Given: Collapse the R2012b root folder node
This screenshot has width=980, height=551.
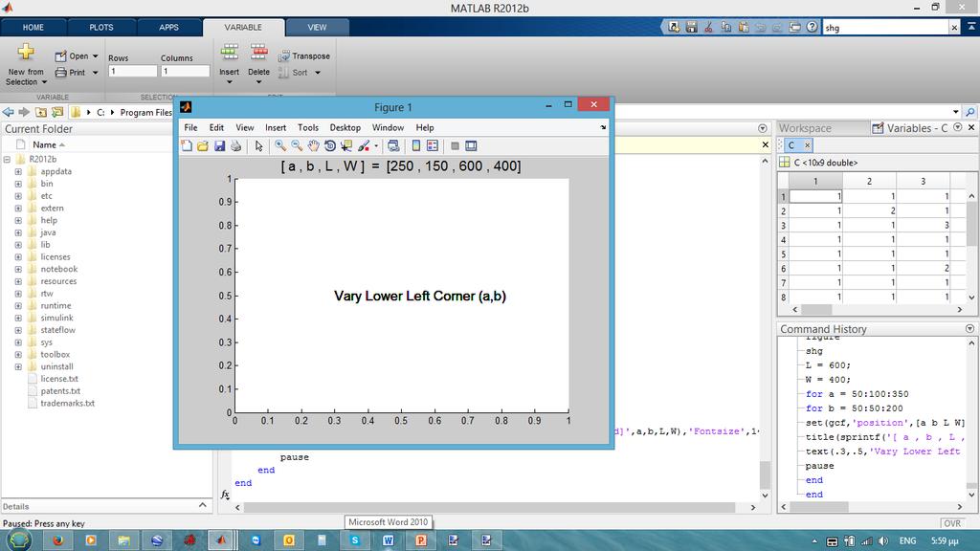Looking at the screenshot, I should (7, 160).
